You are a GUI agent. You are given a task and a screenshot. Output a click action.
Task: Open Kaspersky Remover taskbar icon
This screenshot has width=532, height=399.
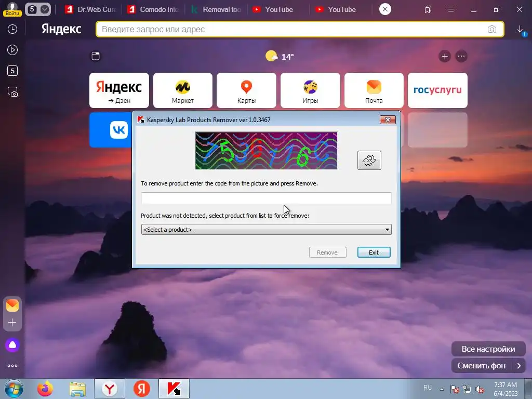point(174,389)
